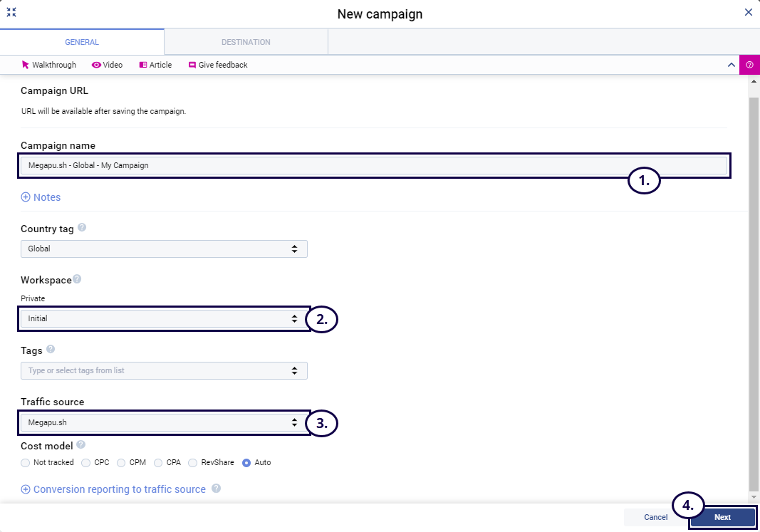
Task: Click the Cost model help icon
Action: (81, 445)
